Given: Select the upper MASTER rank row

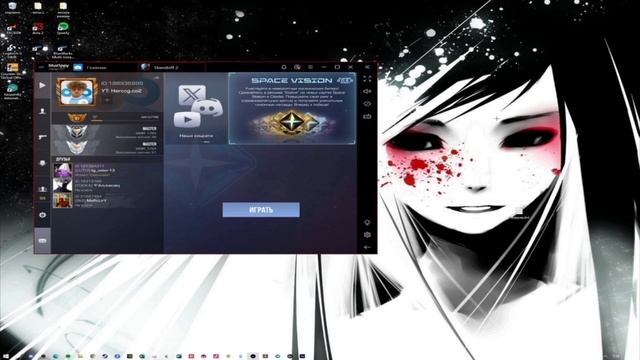Looking at the screenshot, I should pyautogui.click(x=107, y=132).
